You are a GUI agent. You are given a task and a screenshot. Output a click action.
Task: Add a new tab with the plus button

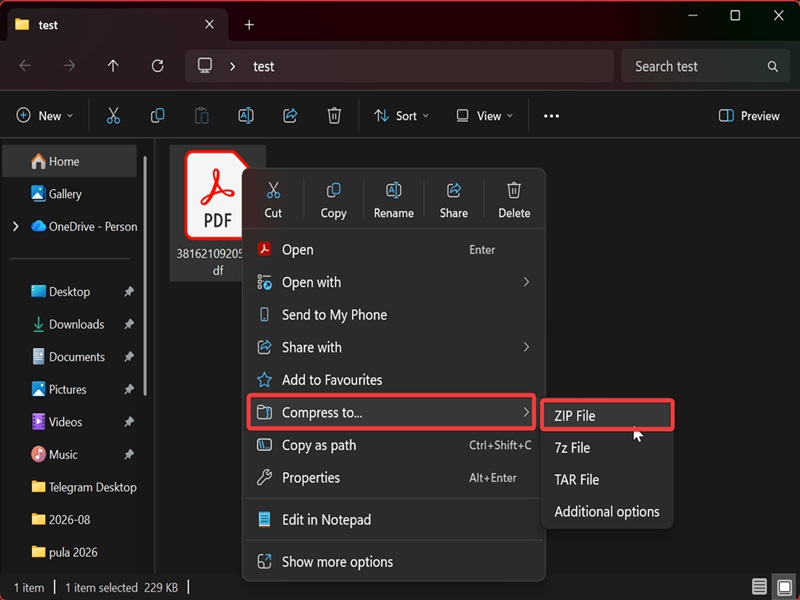(x=249, y=24)
